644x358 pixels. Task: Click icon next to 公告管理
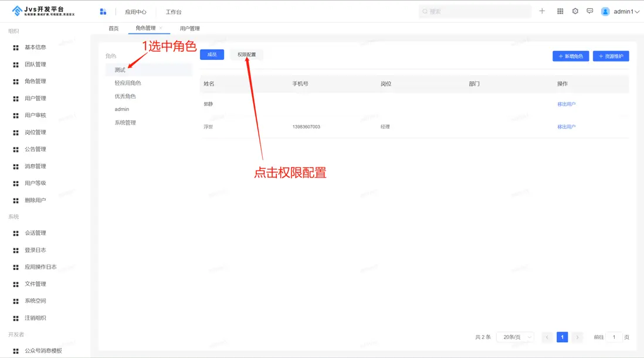[x=16, y=149]
